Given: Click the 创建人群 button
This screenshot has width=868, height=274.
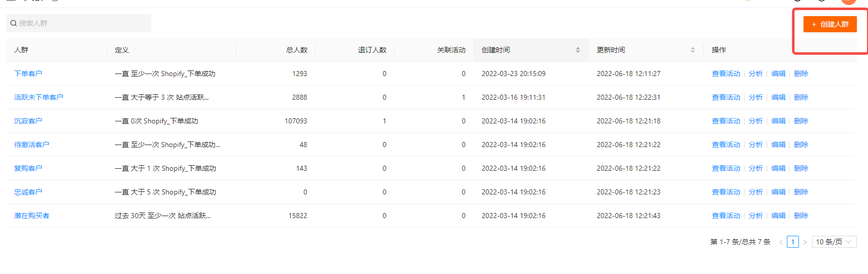Looking at the screenshot, I should click(830, 24).
